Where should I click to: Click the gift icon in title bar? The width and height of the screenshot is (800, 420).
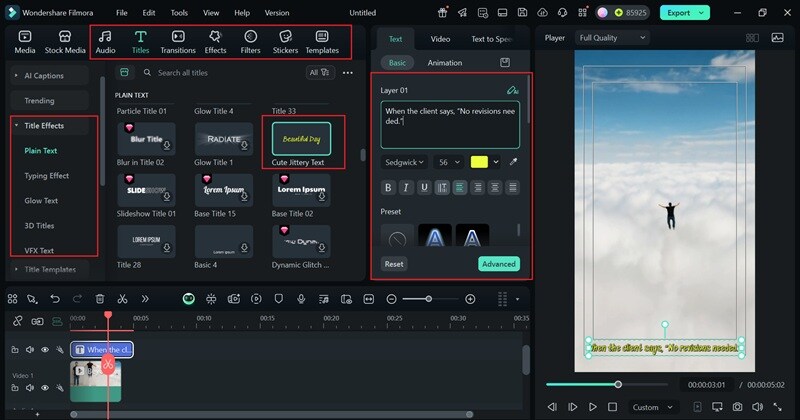click(x=442, y=13)
